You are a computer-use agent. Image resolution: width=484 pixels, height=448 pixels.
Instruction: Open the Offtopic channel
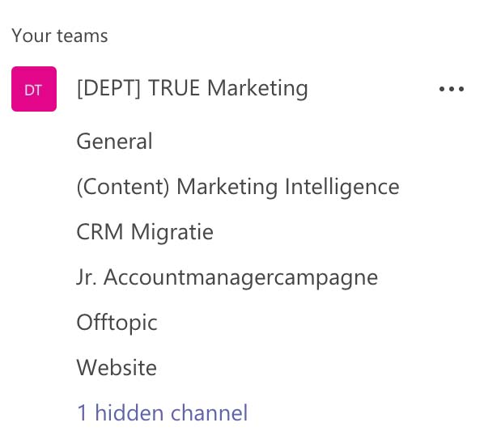point(117,323)
